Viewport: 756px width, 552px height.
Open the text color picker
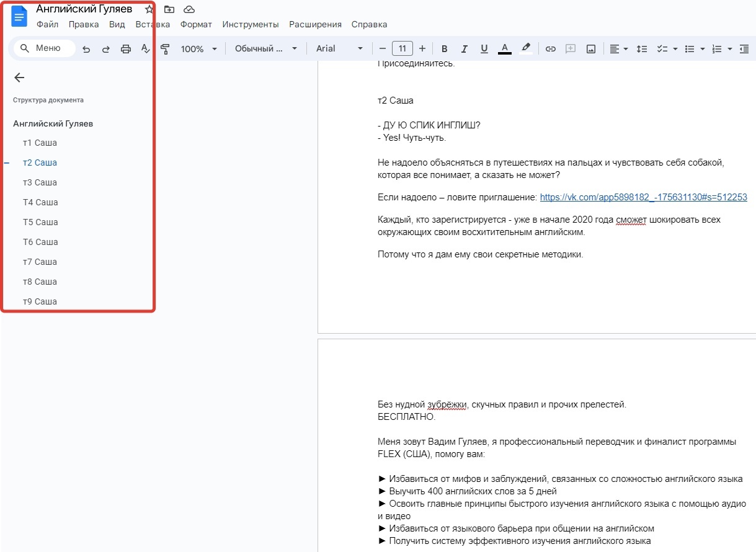tap(505, 48)
